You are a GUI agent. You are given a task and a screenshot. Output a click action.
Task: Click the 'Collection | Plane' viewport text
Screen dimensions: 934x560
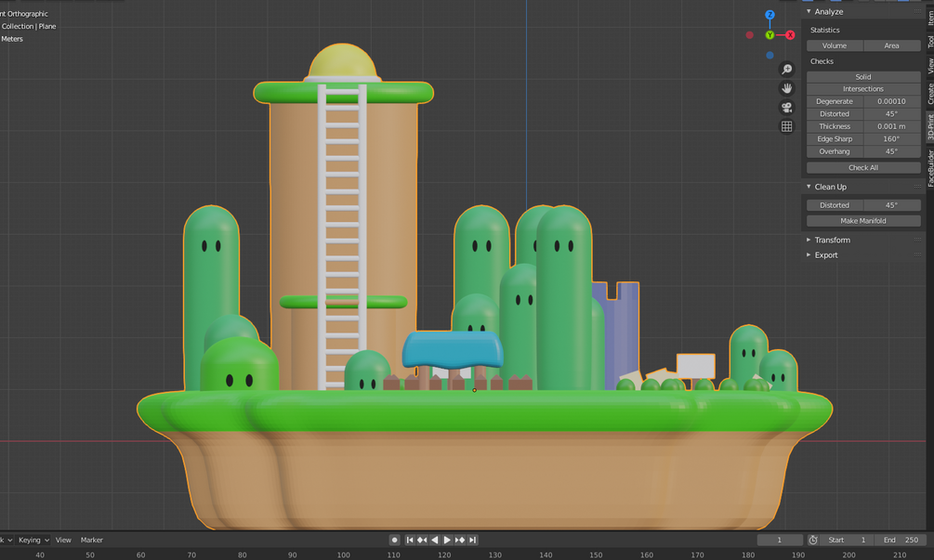pos(28,26)
